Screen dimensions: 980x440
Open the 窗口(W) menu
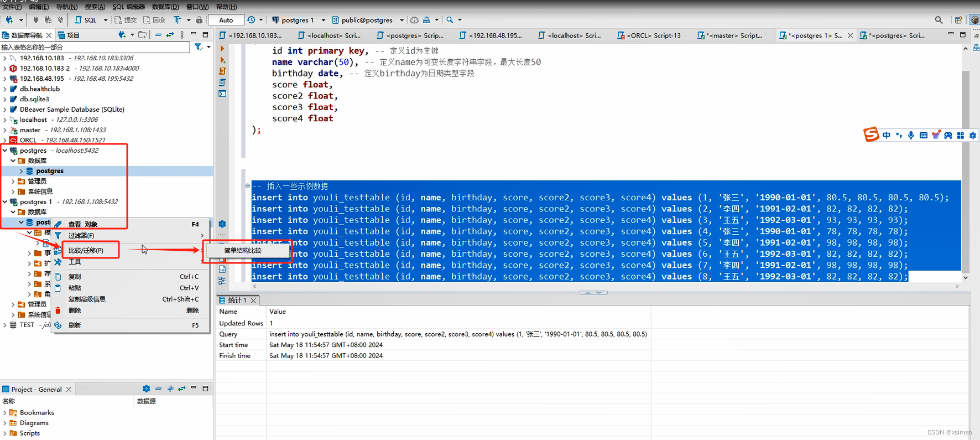click(x=197, y=7)
